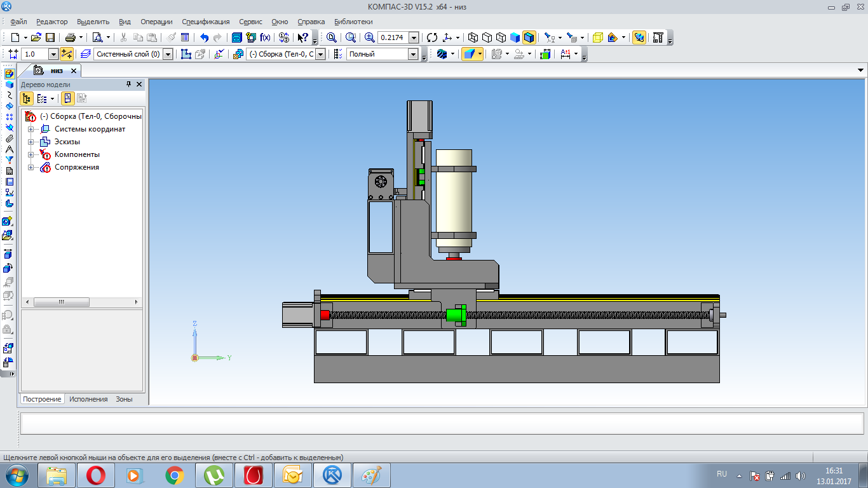
Task: Open the Операции menu
Action: tap(156, 22)
